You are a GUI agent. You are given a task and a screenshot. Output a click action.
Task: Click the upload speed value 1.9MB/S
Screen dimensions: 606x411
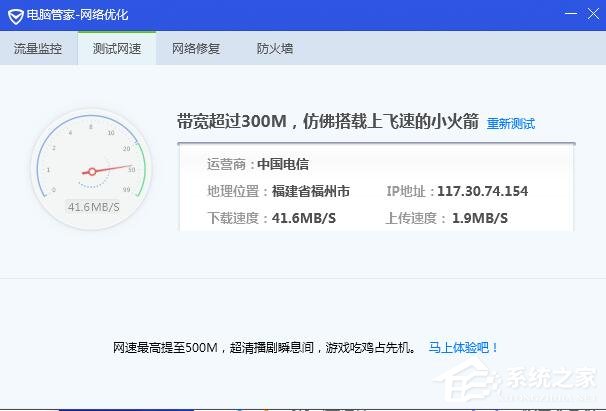click(480, 218)
